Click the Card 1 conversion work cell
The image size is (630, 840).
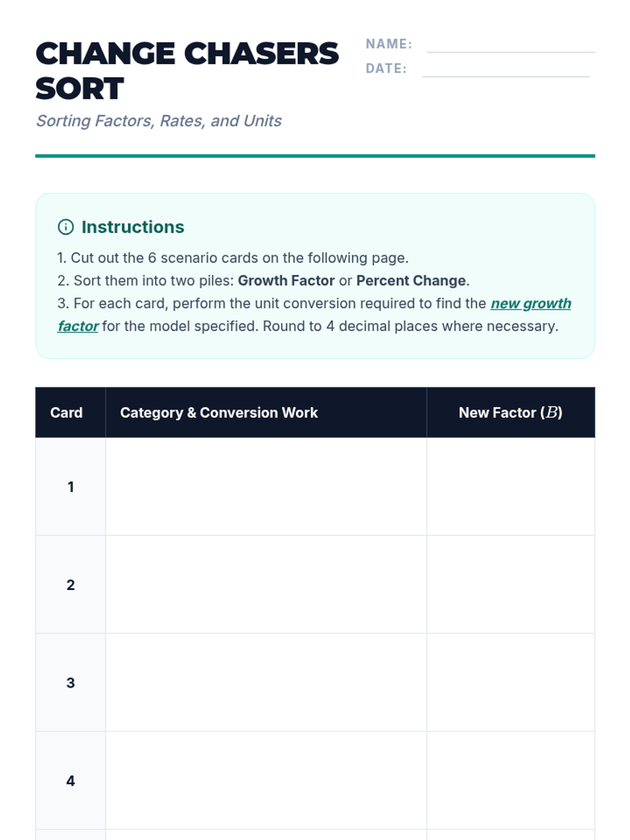point(266,487)
